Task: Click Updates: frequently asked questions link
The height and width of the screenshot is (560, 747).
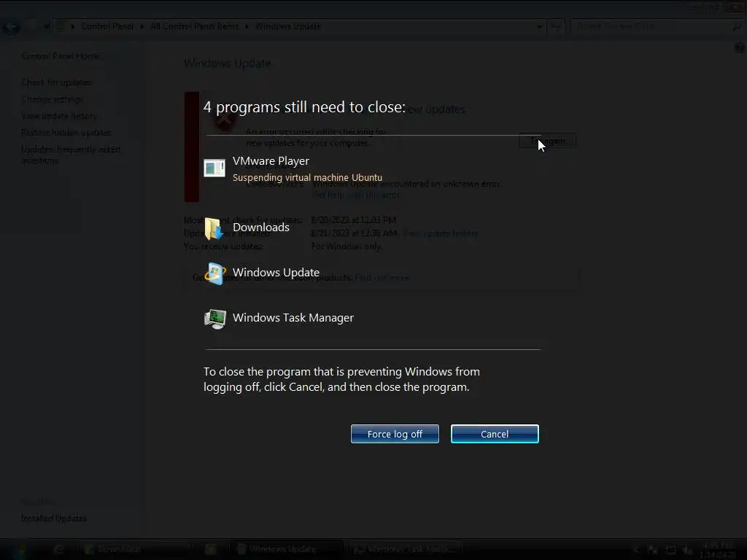Action: (x=71, y=155)
